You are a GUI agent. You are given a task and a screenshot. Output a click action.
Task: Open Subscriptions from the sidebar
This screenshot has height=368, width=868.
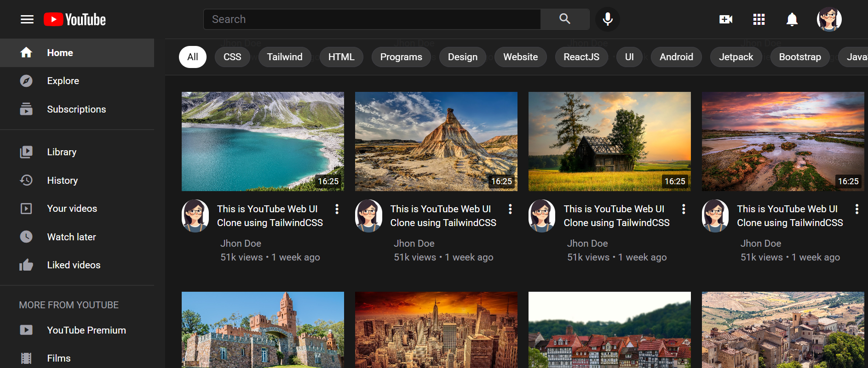click(77, 109)
